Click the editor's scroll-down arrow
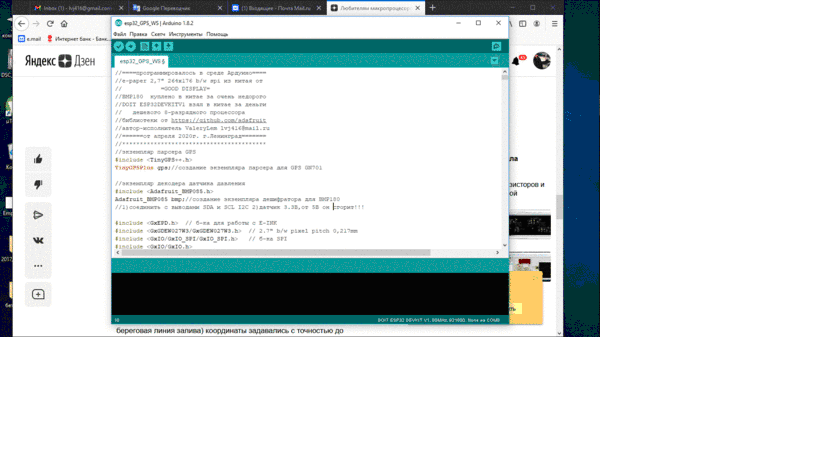 [505, 245]
